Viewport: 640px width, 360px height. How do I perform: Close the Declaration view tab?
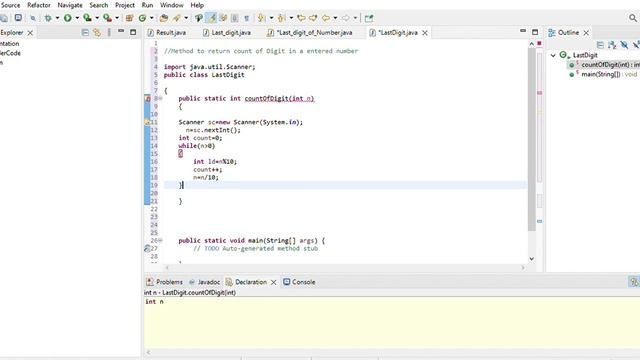coord(273,282)
